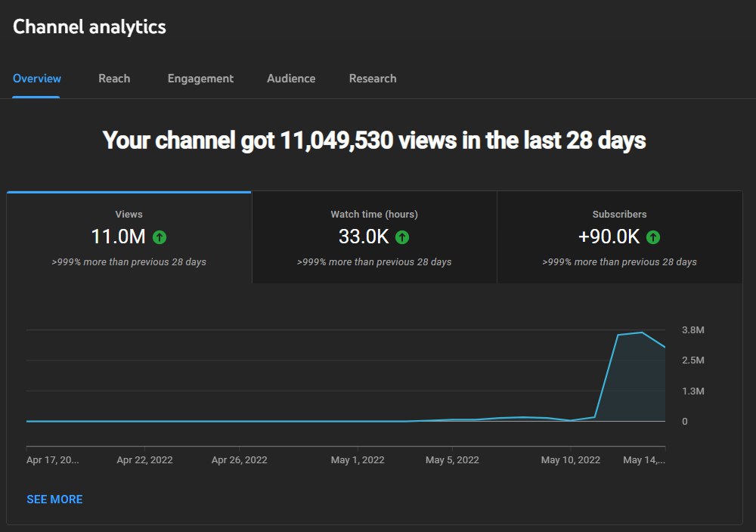Click the 11.0M views value
Image resolution: width=756 pixels, height=532 pixels.
[118, 237]
